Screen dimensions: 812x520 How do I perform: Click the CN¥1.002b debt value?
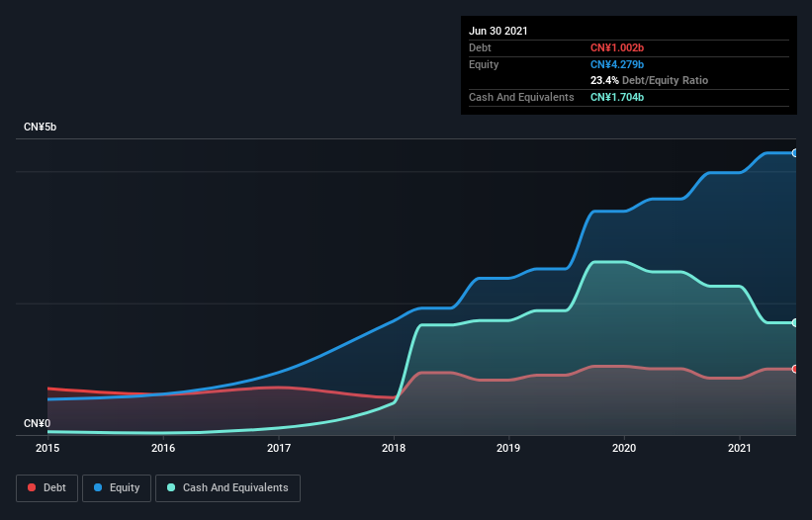pyautogui.click(x=617, y=47)
